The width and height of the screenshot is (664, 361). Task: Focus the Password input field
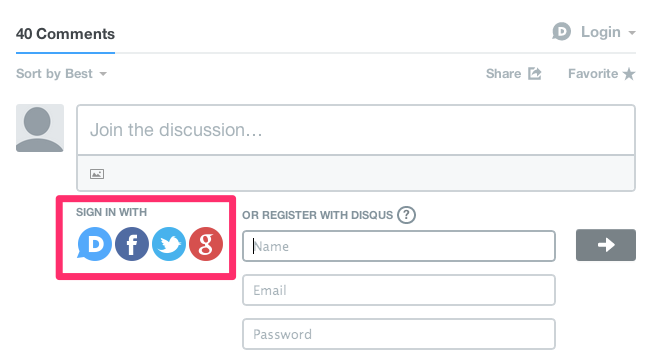[399, 334]
